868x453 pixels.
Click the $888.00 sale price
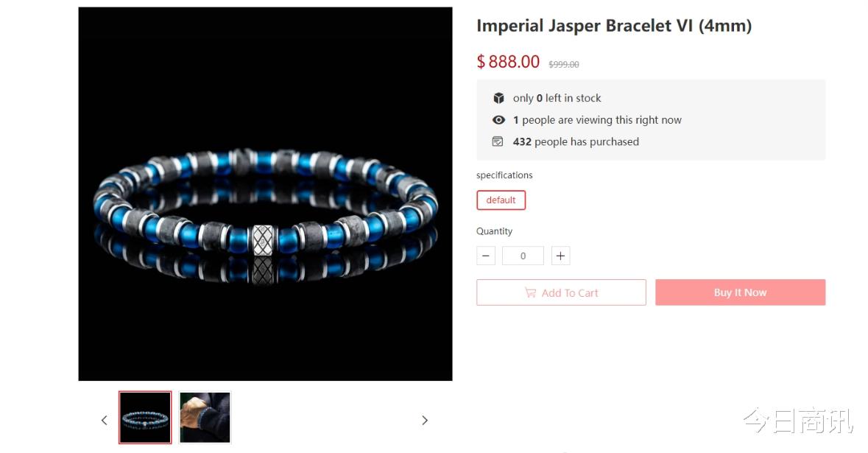508,61
